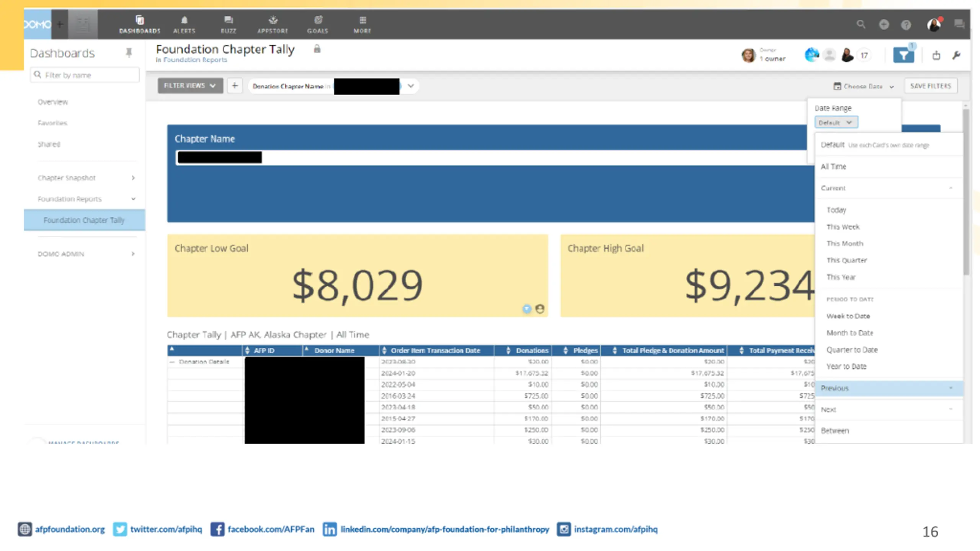The width and height of the screenshot is (980, 551).
Task: Click the lock icon beside dashboard title
Action: [x=317, y=49]
